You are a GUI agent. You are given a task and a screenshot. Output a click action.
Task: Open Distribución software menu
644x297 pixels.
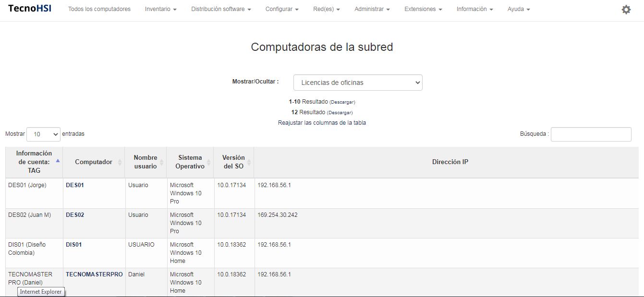click(x=221, y=9)
